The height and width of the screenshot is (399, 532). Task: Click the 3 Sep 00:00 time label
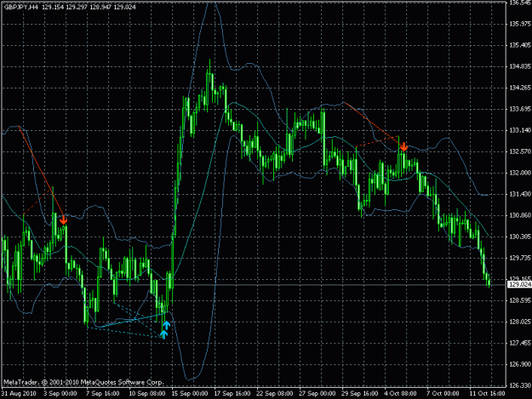point(60,394)
